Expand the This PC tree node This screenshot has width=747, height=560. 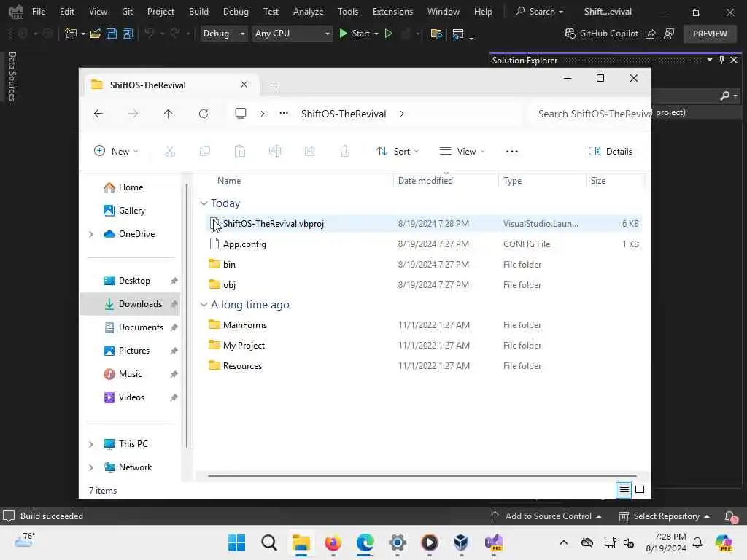(91, 444)
